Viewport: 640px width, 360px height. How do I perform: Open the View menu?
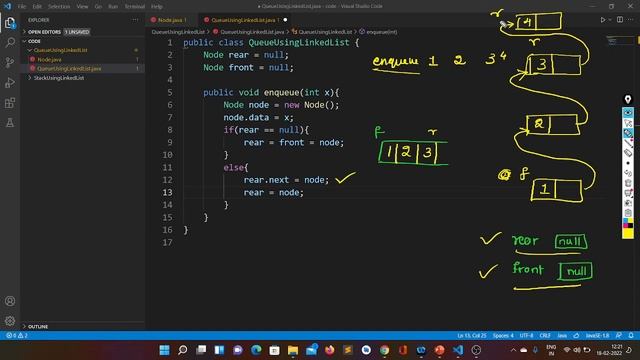[x=82, y=7]
